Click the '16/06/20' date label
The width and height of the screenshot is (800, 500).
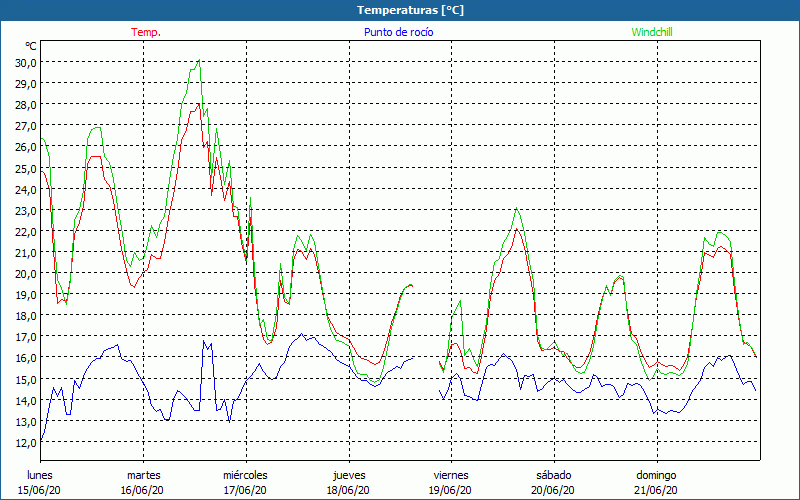pos(142,490)
